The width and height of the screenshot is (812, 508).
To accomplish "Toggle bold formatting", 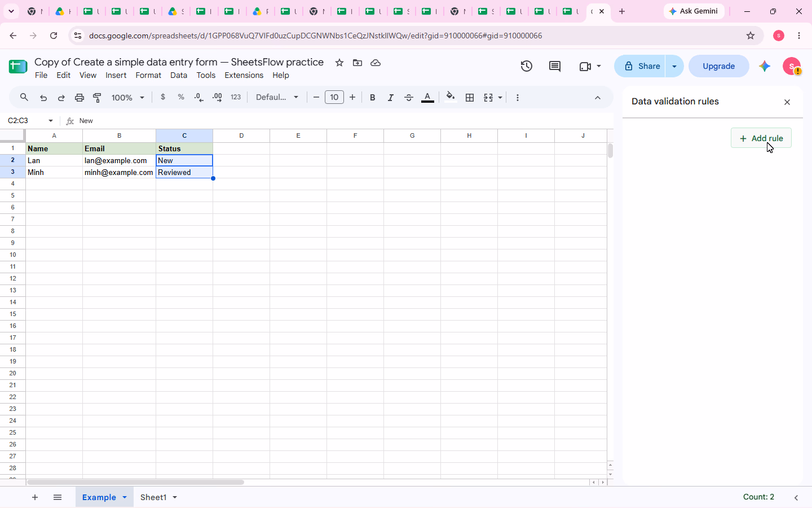I will click(x=372, y=98).
